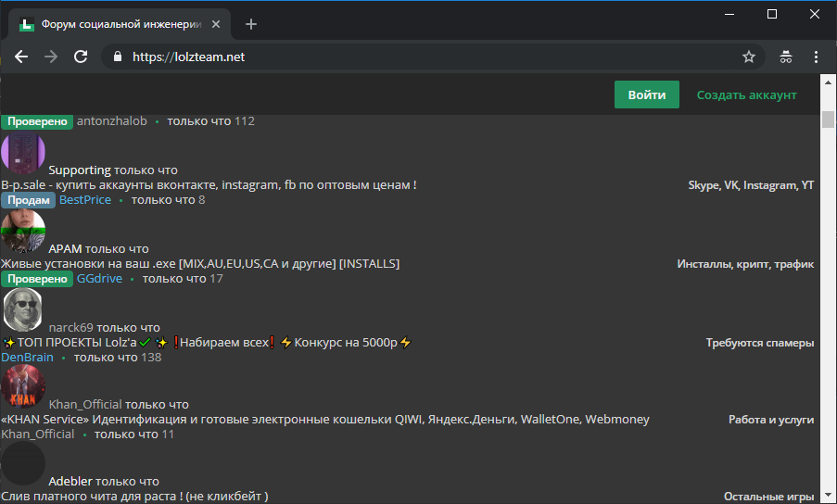Open Khan_Official link with count 11

pos(37,435)
